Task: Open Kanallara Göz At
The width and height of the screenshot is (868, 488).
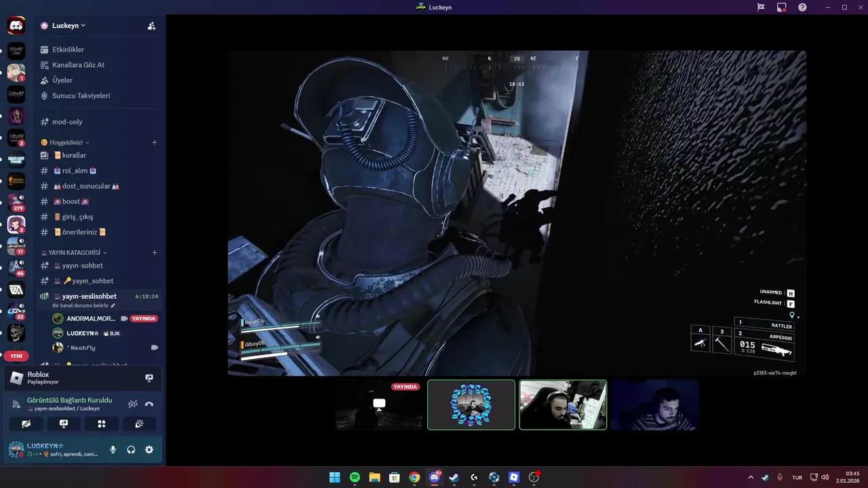Action: (x=99, y=65)
